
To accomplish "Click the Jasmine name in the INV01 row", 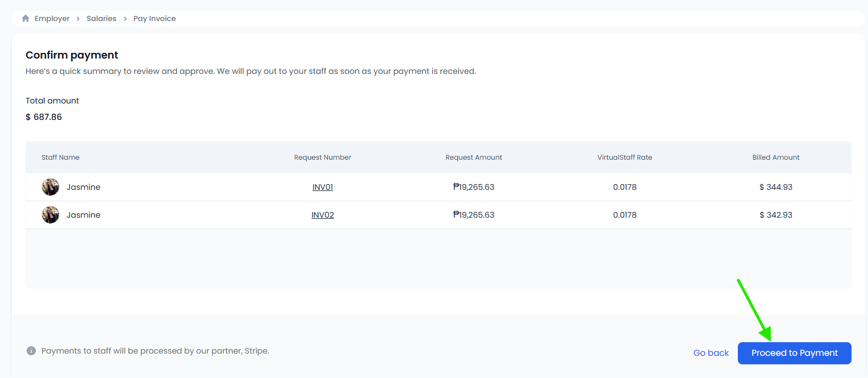I will tap(83, 187).
